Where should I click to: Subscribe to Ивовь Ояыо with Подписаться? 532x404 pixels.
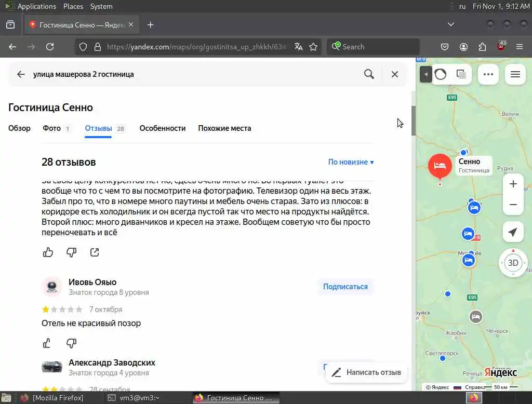(345, 287)
